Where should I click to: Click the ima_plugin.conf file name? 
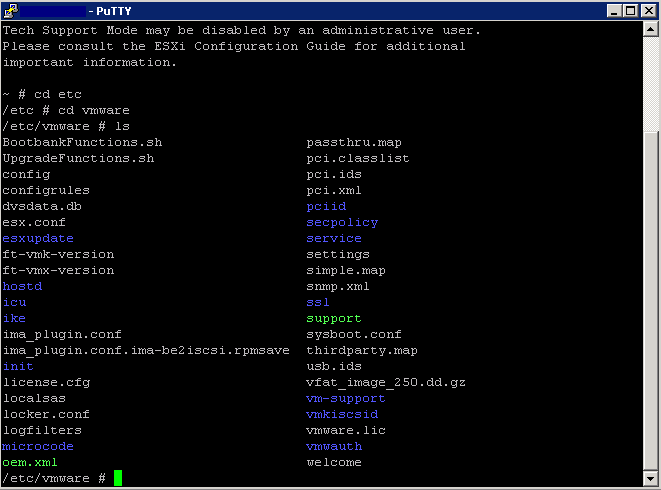pyautogui.click(x=62, y=335)
